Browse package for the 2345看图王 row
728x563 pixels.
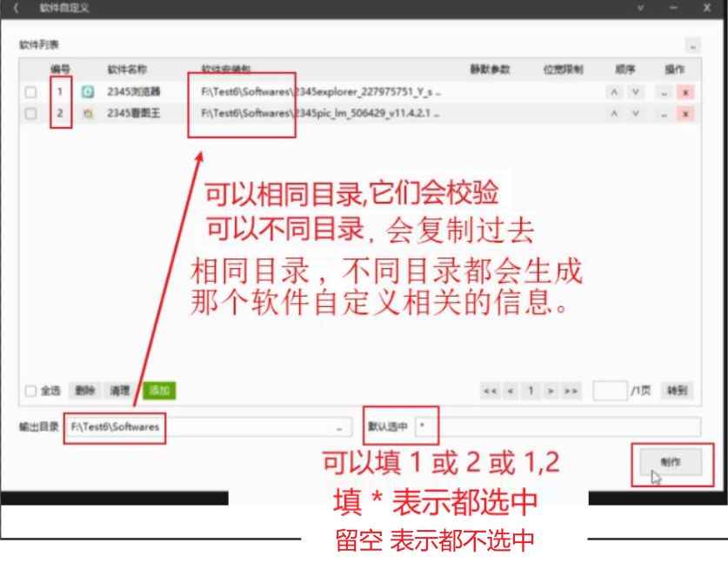click(x=665, y=114)
